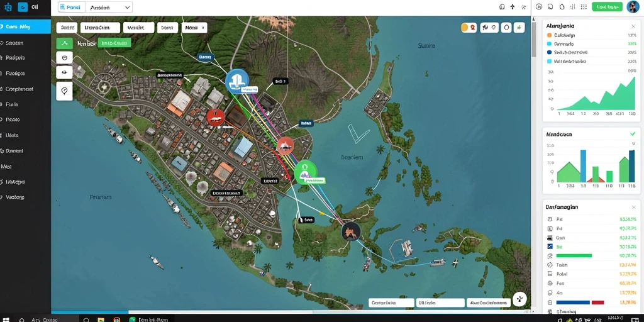
Task: Click the Upnackim map toolbar button
Action: click(100, 28)
